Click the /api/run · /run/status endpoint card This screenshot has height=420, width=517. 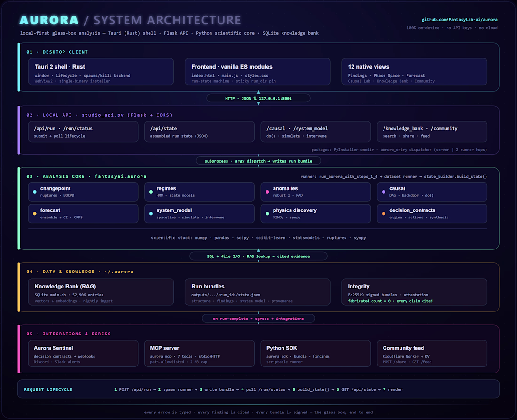(83, 132)
